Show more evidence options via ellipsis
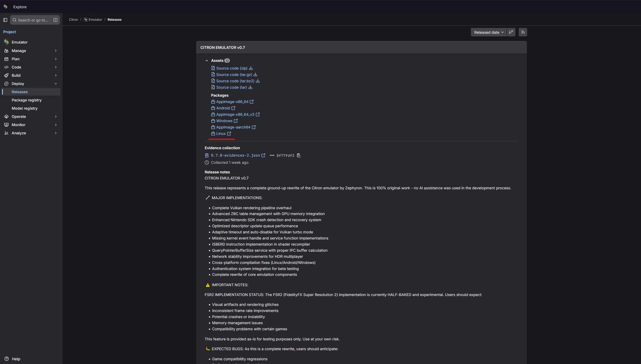Viewport: 641px width, 364px height. 272,156
